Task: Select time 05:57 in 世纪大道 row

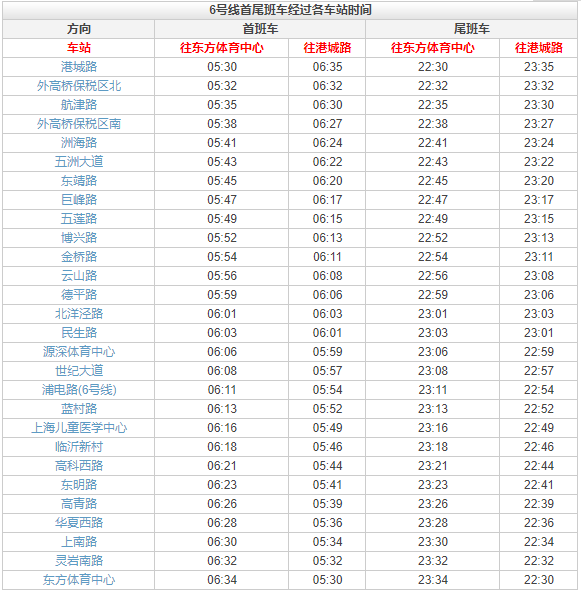Action: [328, 371]
